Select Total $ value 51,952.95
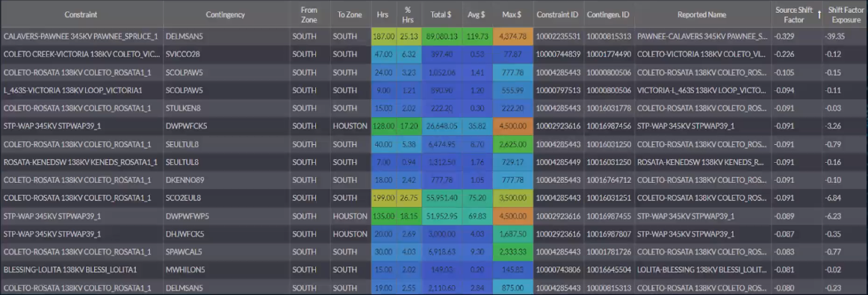868x295 pixels. [441, 217]
